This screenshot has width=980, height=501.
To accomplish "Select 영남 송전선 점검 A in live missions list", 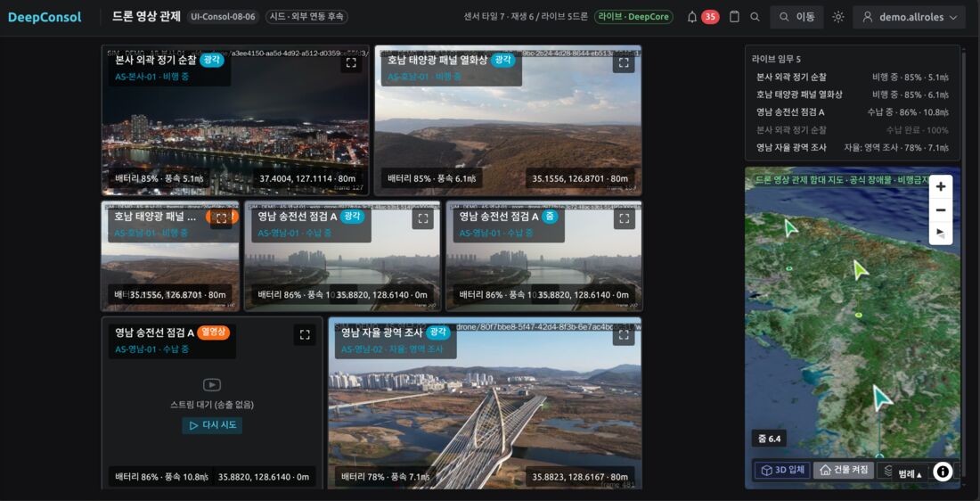I will click(x=853, y=112).
